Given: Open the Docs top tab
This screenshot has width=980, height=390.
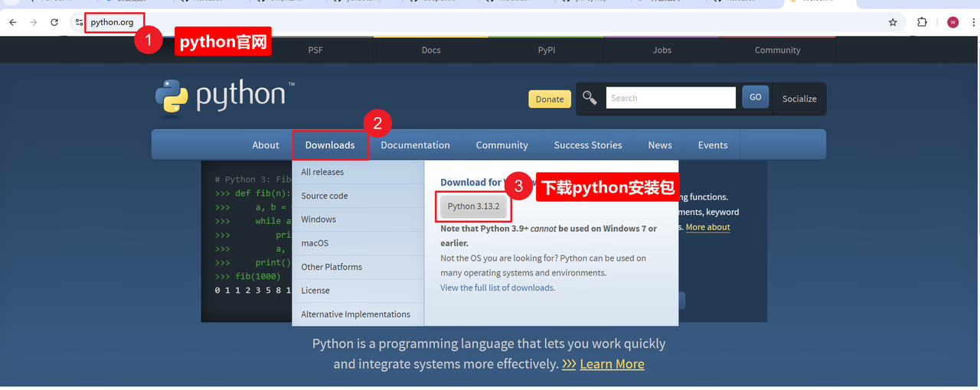Looking at the screenshot, I should coord(431,50).
